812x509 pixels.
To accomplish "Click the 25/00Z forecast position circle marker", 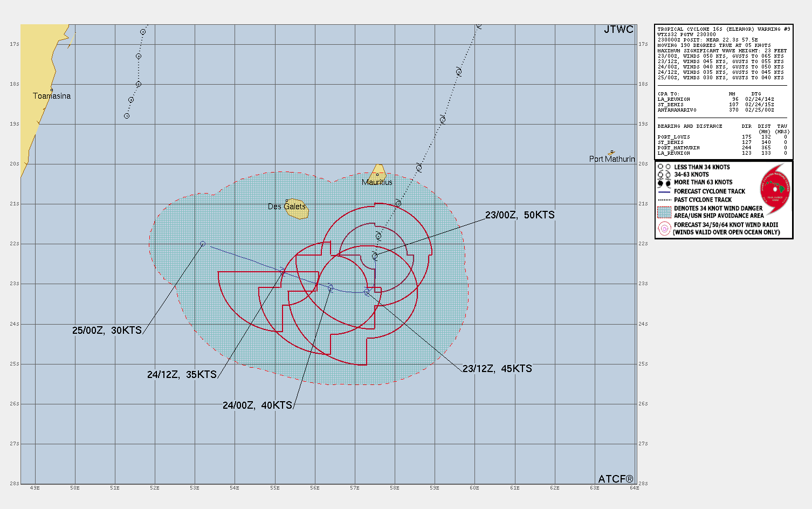I will [x=203, y=244].
